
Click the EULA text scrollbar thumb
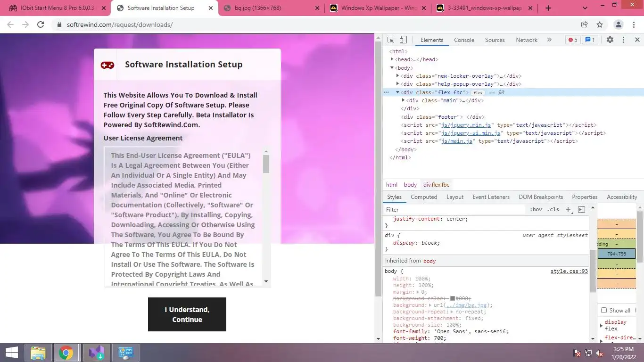(x=266, y=164)
